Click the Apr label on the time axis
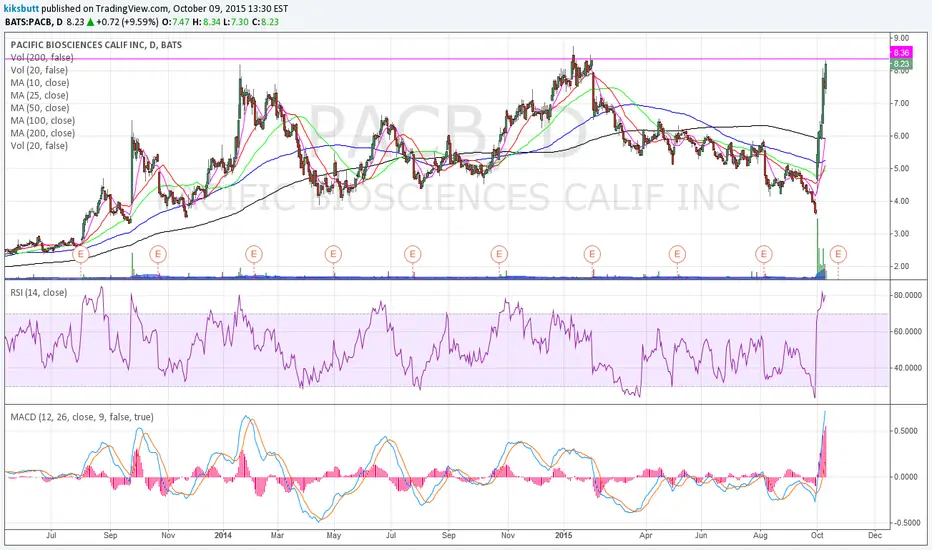The image size is (932, 550). 646,535
